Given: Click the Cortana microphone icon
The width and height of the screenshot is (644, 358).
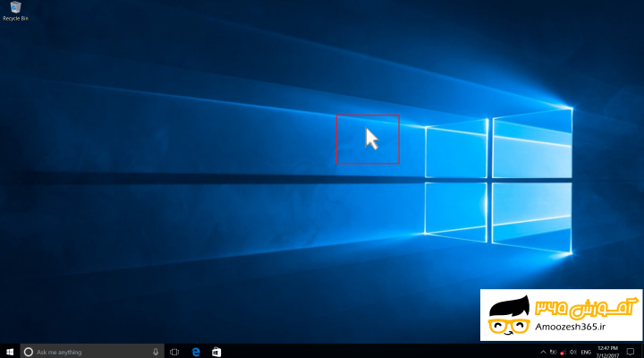Looking at the screenshot, I should [x=156, y=352].
